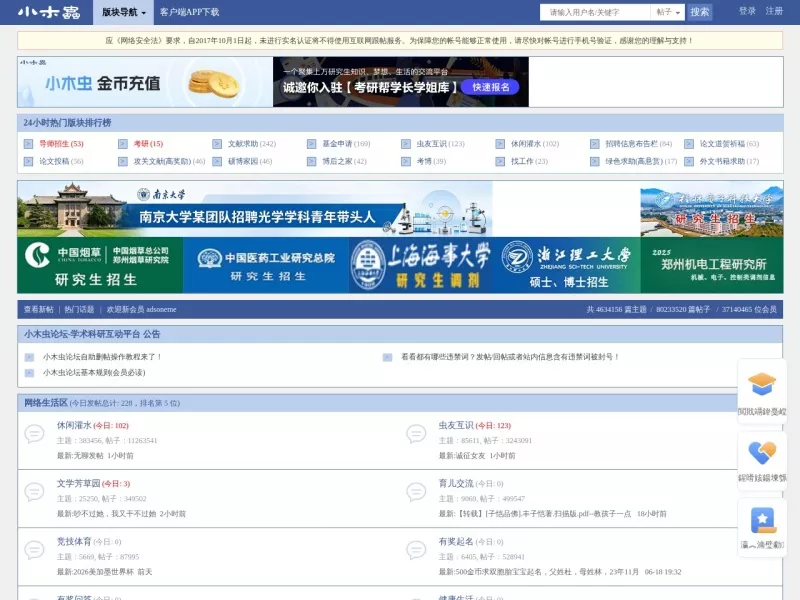The height and width of the screenshot is (600, 800).
Task: Click icon beside 自助删帖操作教程 announcement
Action: tap(30, 357)
